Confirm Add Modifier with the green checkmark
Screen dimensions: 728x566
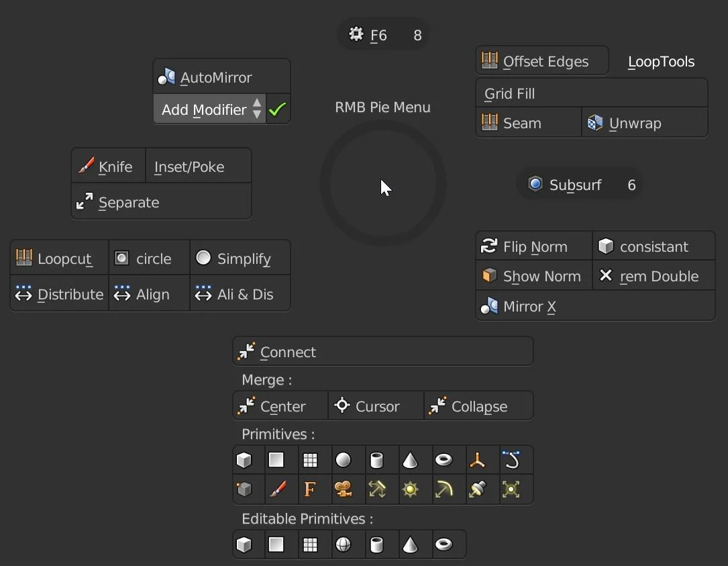tap(278, 109)
